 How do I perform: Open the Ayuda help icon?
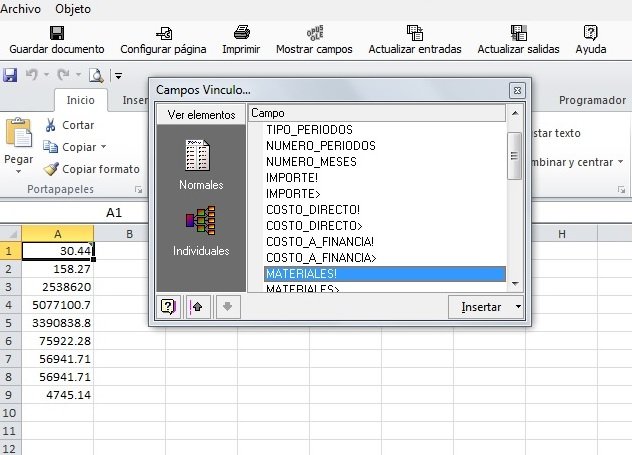[591, 32]
